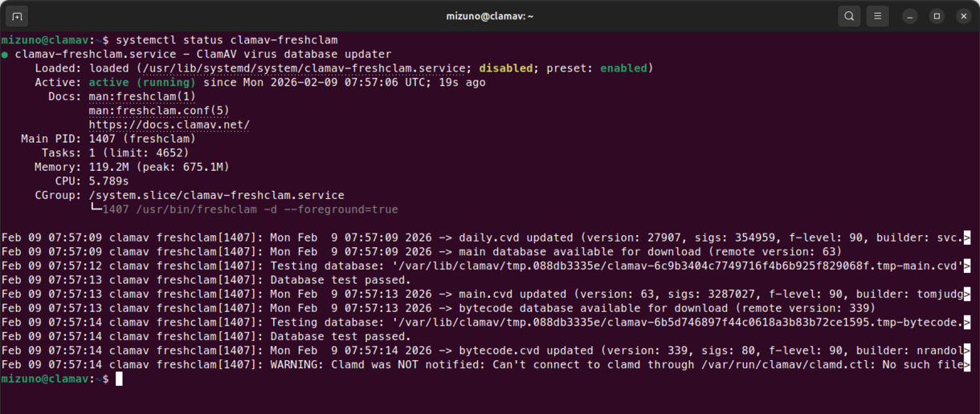Click the truncation arrow ending the WARNING line
Image resolution: width=980 pixels, height=414 pixels.
pyautogui.click(x=967, y=365)
